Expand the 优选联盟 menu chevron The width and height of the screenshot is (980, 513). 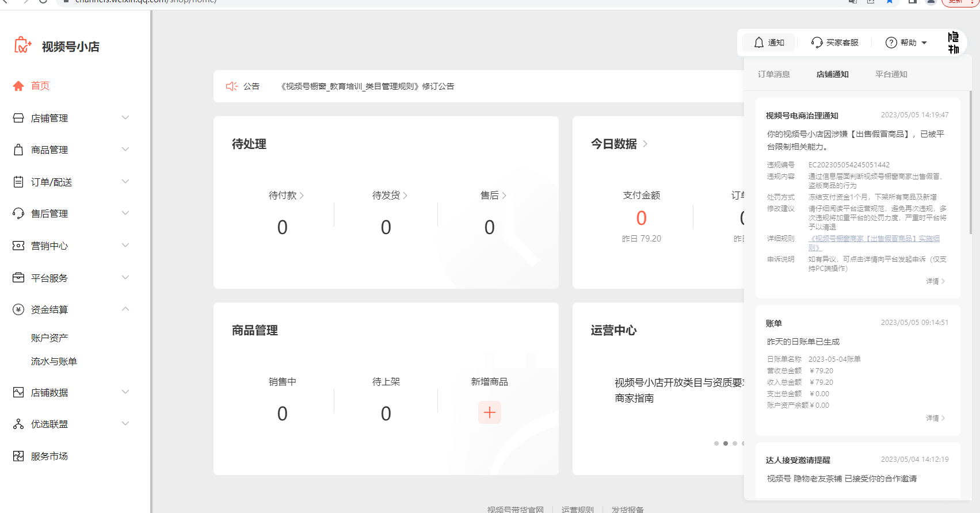point(125,423)
